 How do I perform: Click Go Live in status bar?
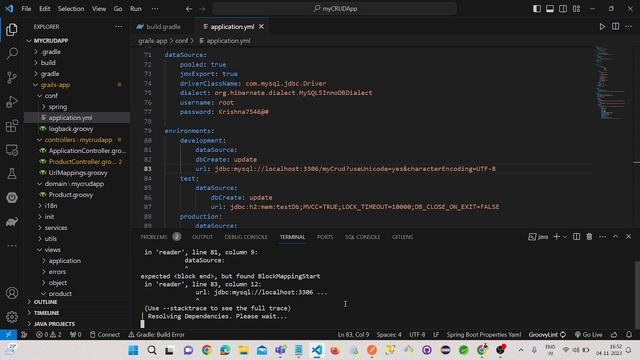(x=588, y=334)
